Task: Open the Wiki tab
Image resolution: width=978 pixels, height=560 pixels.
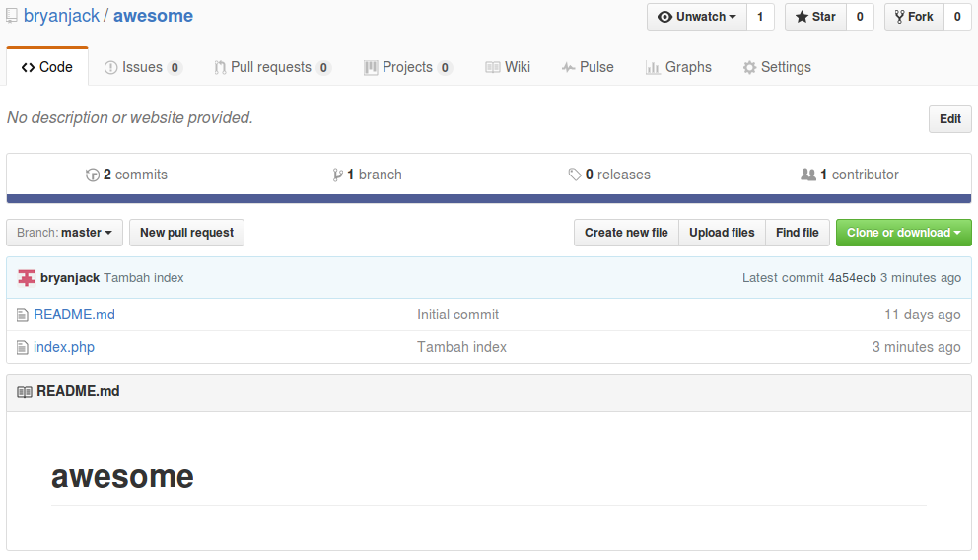Action: (508, 67)
